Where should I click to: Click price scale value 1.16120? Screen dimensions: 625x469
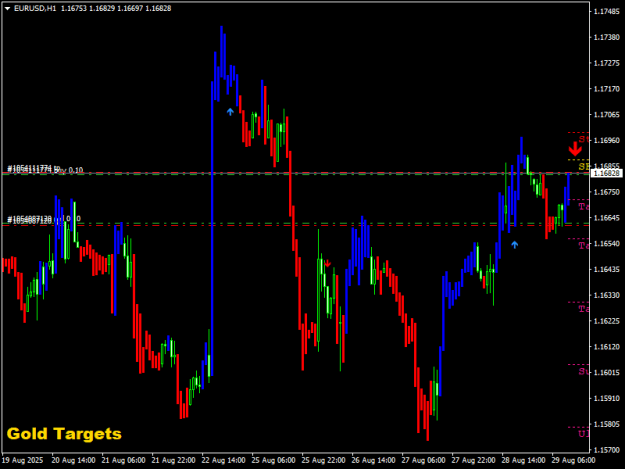pos(607,347)
